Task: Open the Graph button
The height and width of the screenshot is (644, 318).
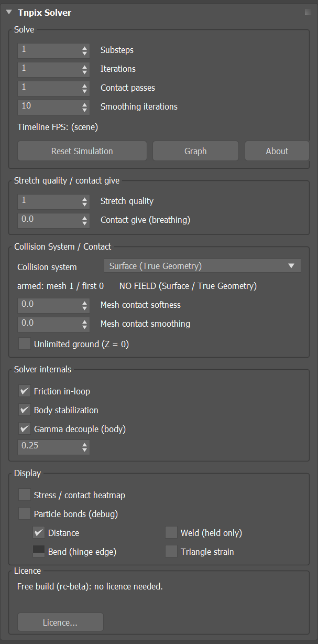Action: [x=195, y=151]
